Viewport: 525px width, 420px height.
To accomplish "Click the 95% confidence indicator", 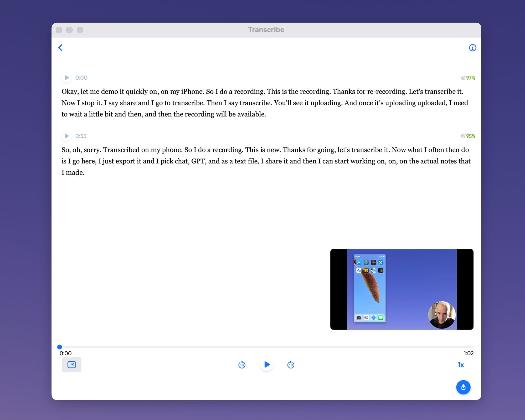I will tap(468, 136).
